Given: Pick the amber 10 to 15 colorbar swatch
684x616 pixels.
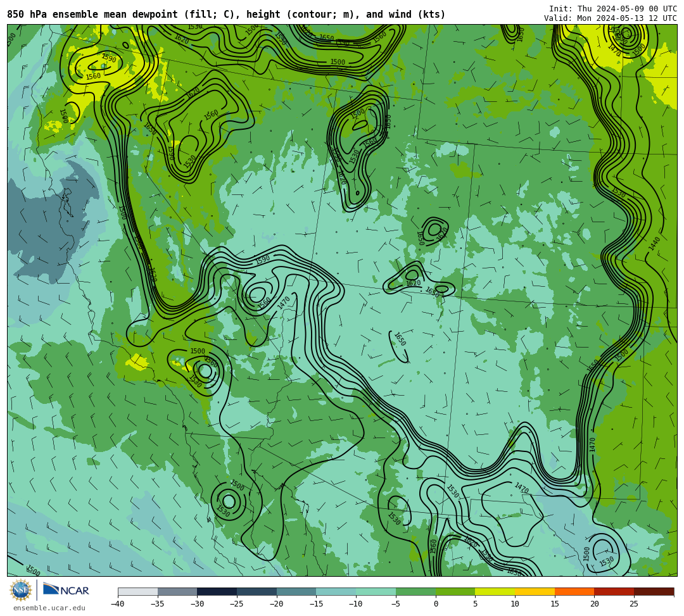Looking at the screenshot, I should pyautogui.click(x=535, y=591).
